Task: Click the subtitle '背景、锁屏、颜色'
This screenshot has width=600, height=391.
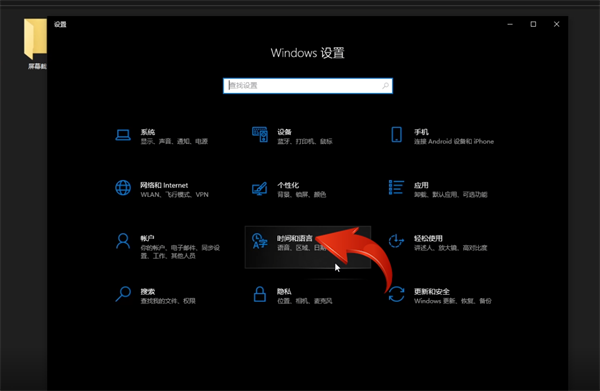Action: tap(302, 195)
